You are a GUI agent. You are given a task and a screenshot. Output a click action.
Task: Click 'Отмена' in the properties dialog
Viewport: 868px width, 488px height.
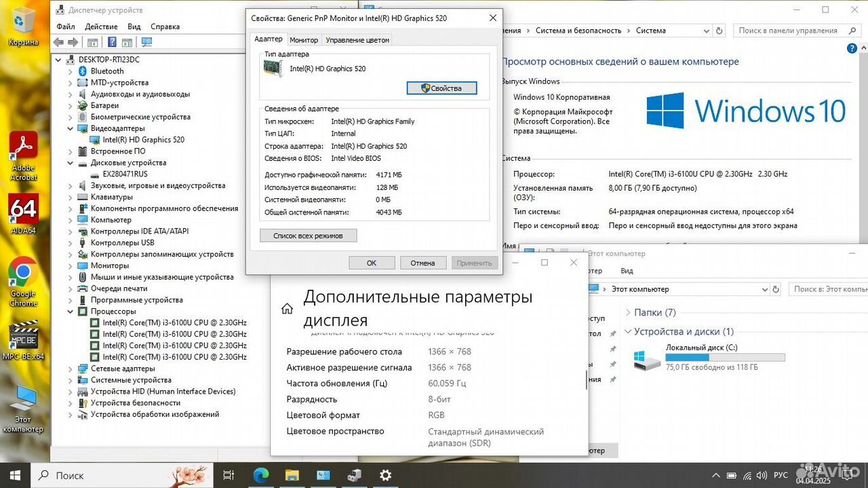[422, 263]
